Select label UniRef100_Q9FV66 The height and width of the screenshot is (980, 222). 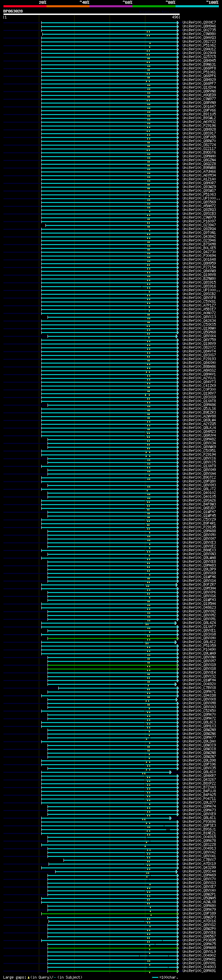199,110
